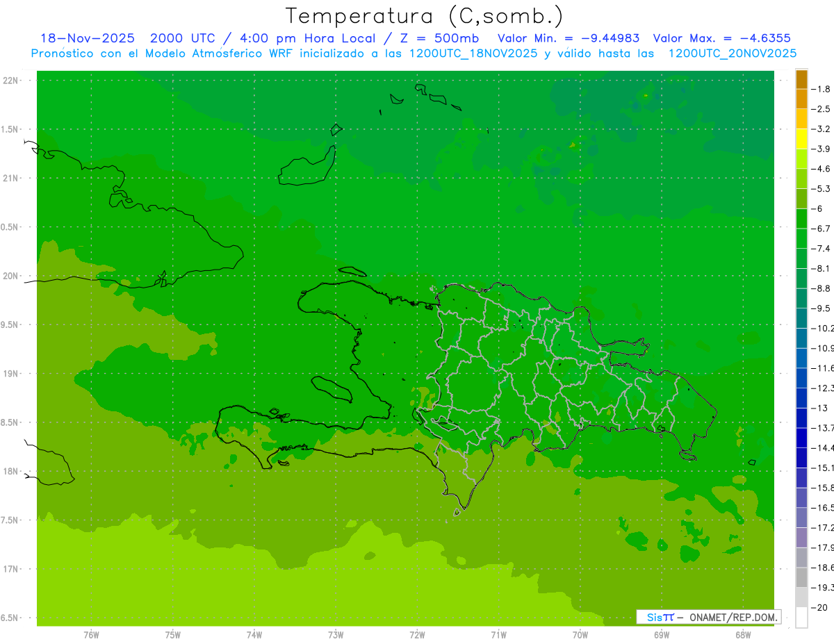Image resolution: width=834 pixels, height=644 pixels.
Task: Pick the green swatch between -6.7 and -7.4
Action: [x=801, y=238]
